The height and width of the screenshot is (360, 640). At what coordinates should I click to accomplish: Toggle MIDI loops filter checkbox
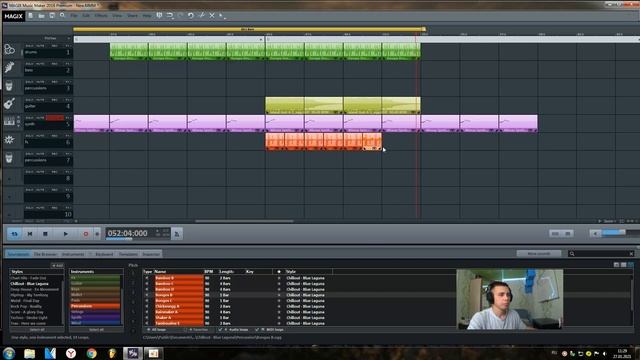coord(257,329)
